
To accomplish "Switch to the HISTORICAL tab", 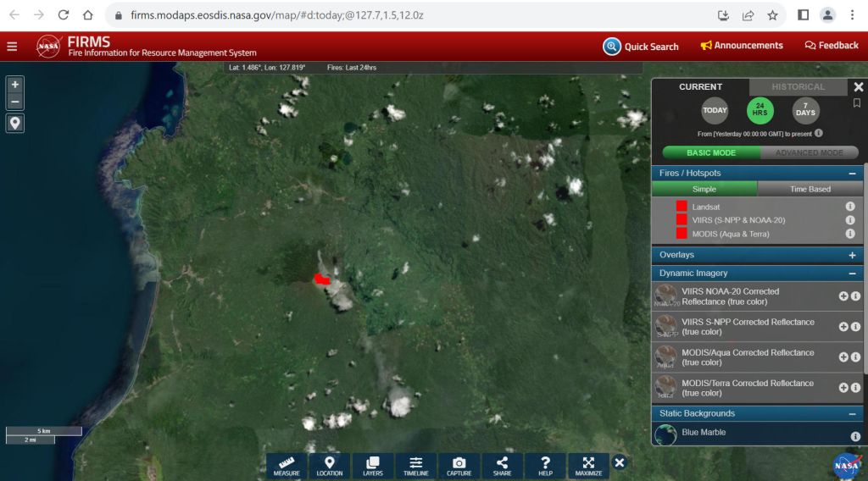I will (798, 86).
